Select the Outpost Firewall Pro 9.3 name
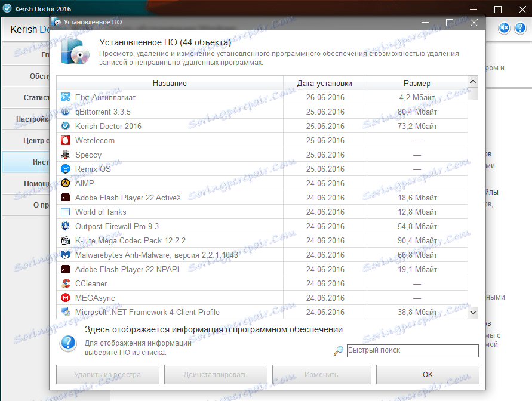Viewport: 532px width, 401px height. click(116, 226)
